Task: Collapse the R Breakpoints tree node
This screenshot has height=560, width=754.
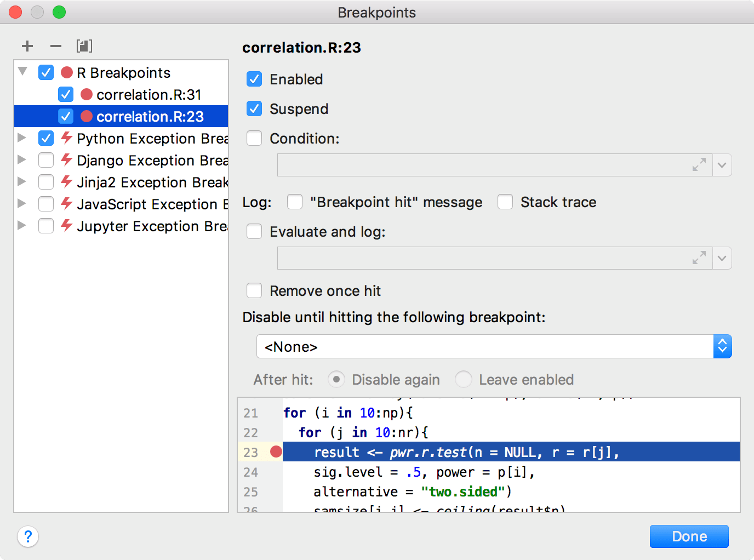Action: (21, 72)
